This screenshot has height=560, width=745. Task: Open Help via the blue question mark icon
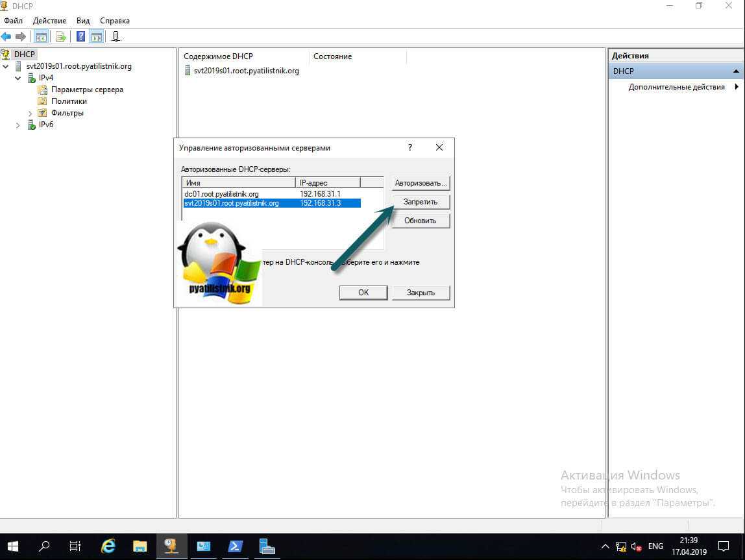[80, 36]
